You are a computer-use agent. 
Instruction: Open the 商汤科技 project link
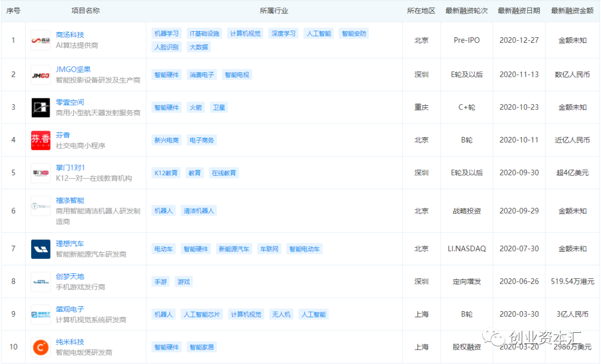70,35
